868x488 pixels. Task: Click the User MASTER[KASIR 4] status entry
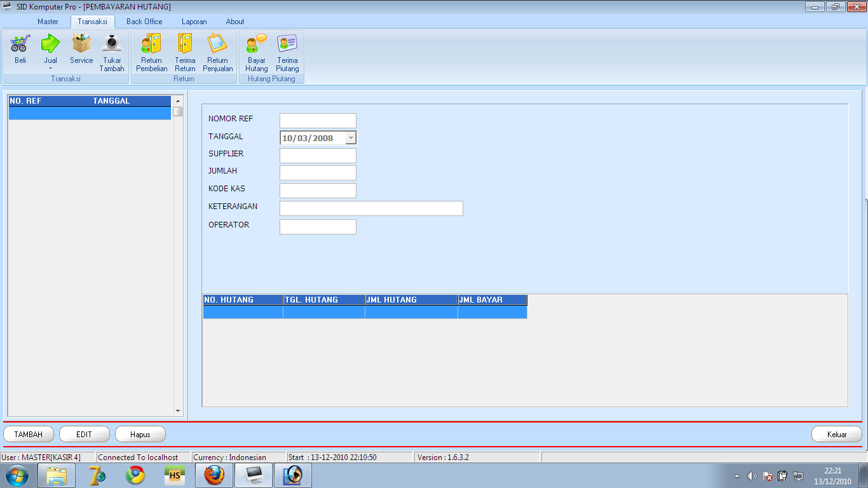click(x=48, y=457)
